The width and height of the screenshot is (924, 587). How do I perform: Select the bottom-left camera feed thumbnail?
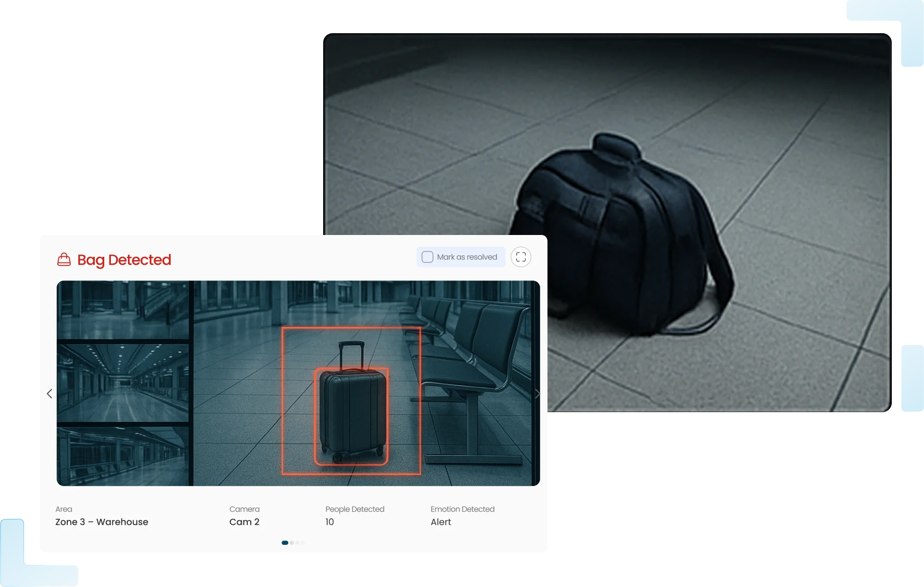coord(123,455)
